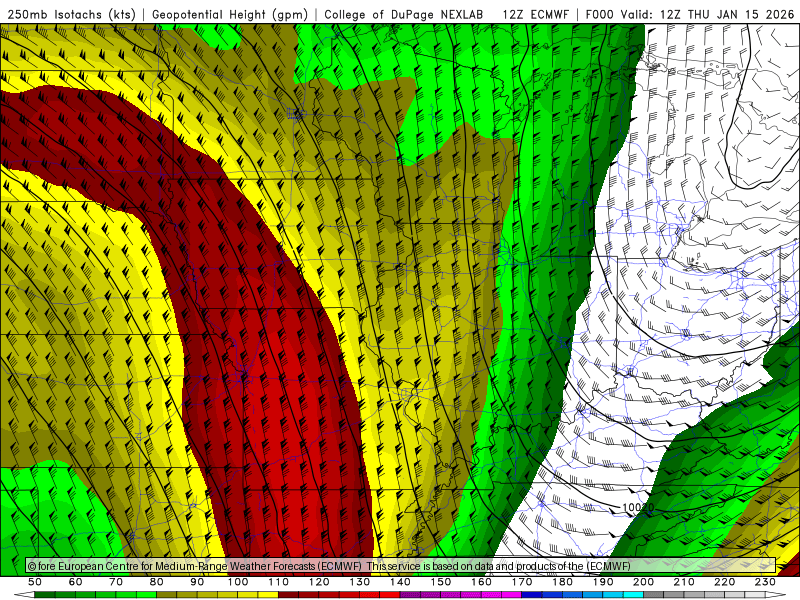
Task: Click the '140' color bar label
Action: point(400,582)
